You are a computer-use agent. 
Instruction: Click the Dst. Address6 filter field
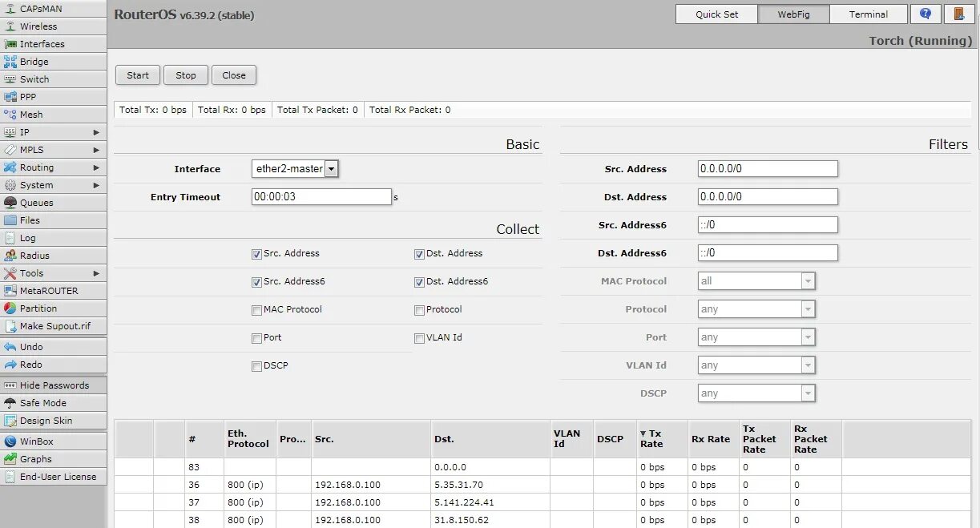coord(768,252)
